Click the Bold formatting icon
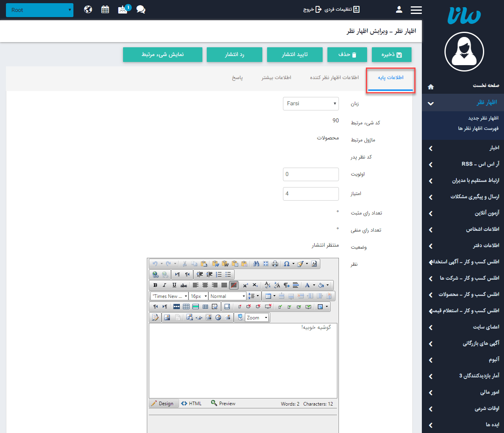 click(155, 285)
